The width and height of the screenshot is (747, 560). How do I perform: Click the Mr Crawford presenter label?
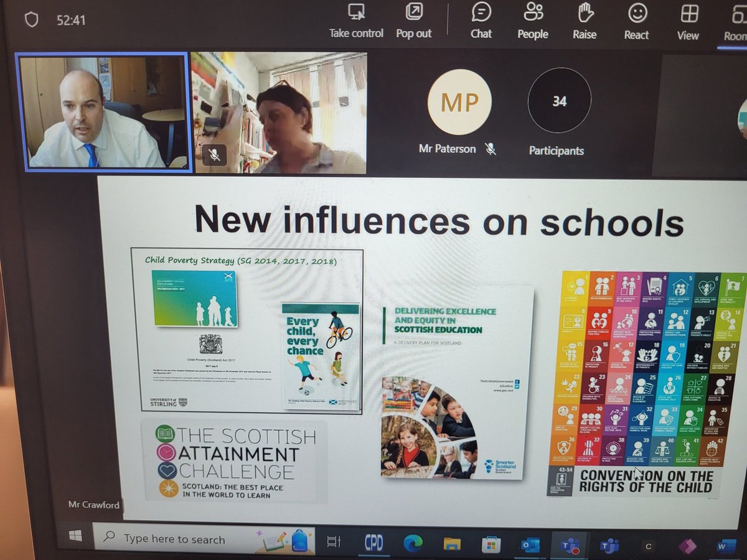click(x=94, y=504)
